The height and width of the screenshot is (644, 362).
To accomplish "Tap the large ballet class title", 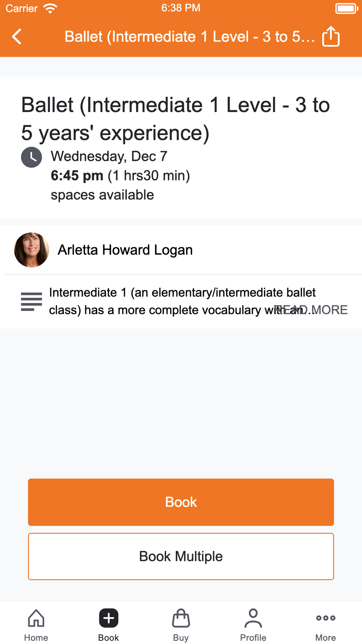I will point(176,119).
